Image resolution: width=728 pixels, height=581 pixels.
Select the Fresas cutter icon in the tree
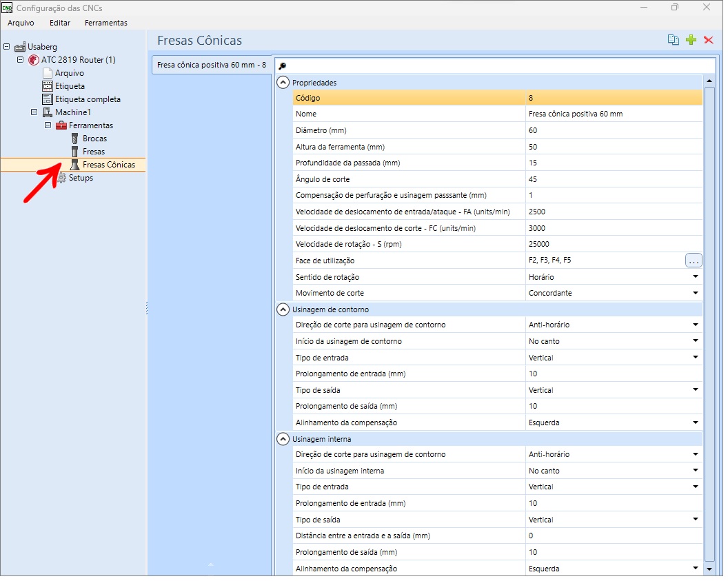(x=74, y=152)
